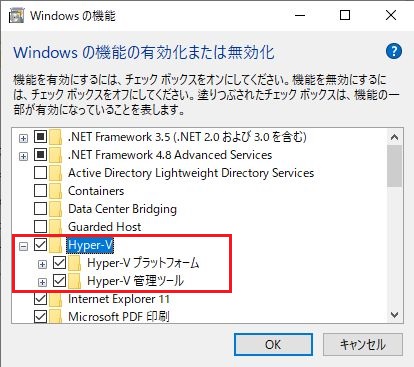Click folder icon beside Hyper-V プラットフォーム
414x367 pixels.
75,263
